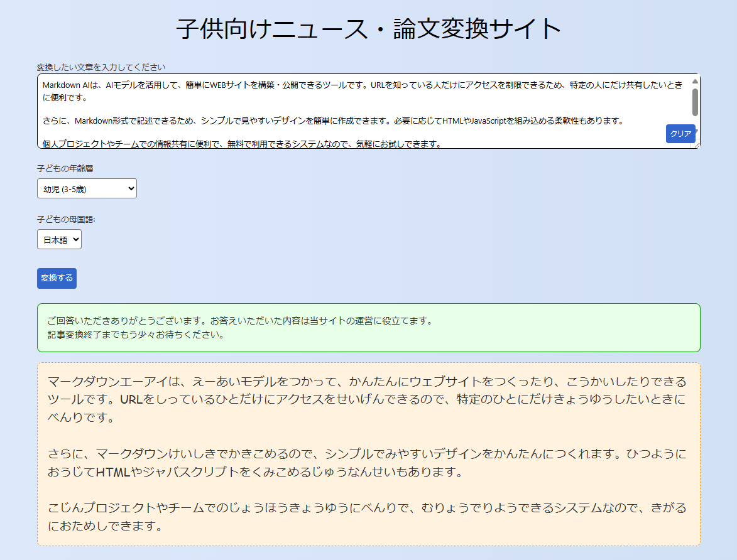Expand the selector showing 幼児 (3-5歳)
The image size is (737, 560).
tap(86, 188)
